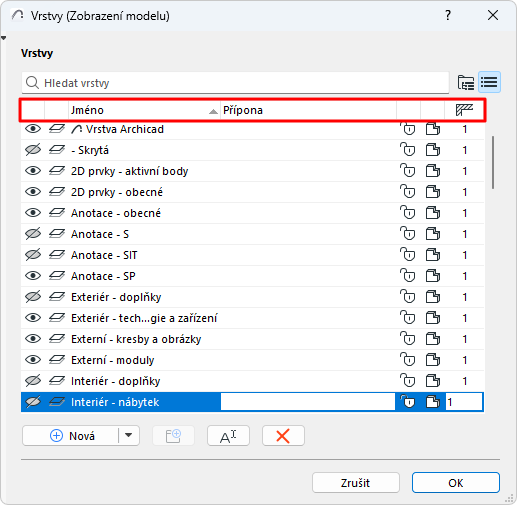Sort by the Přípona column header
Image resolution: width=517 pixels, height=505 pixels.
[308, 110]
